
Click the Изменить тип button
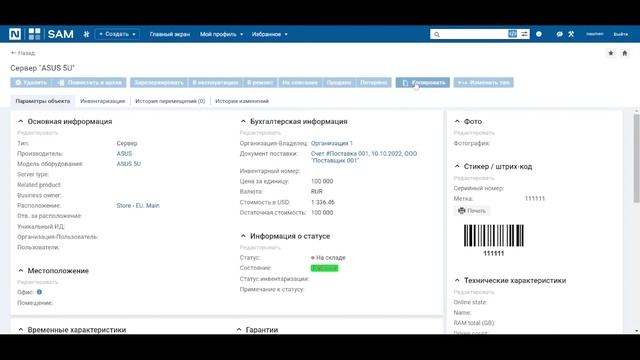coord(484,82)
